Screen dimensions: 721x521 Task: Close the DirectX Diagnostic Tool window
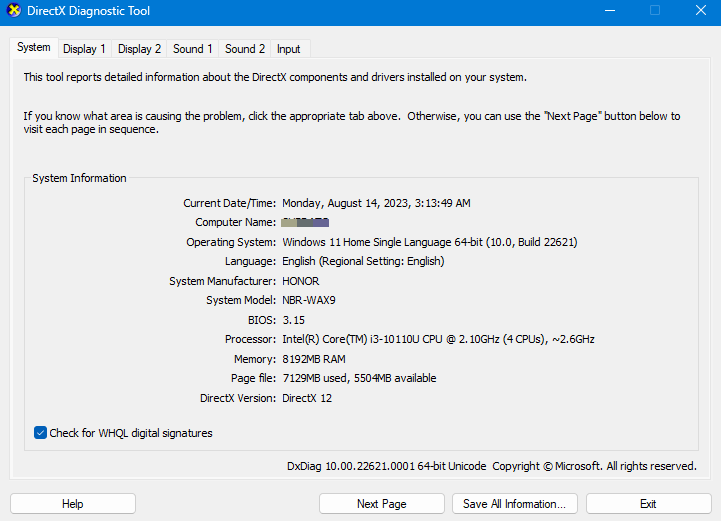point(700,11)
